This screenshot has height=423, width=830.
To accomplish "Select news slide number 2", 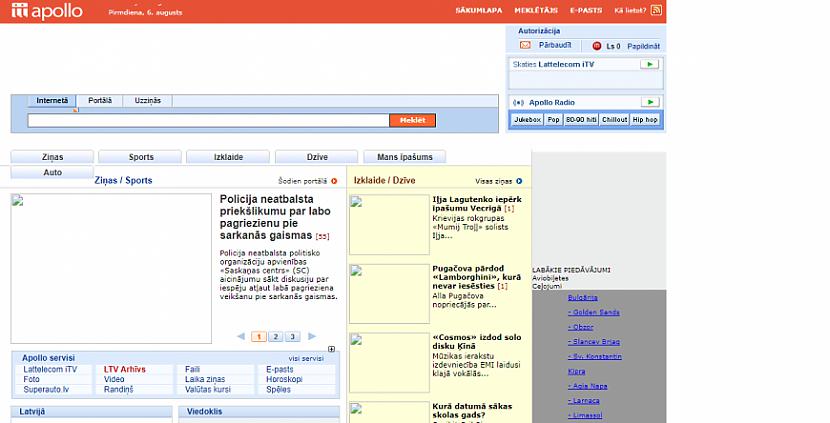I will (276, 337).
